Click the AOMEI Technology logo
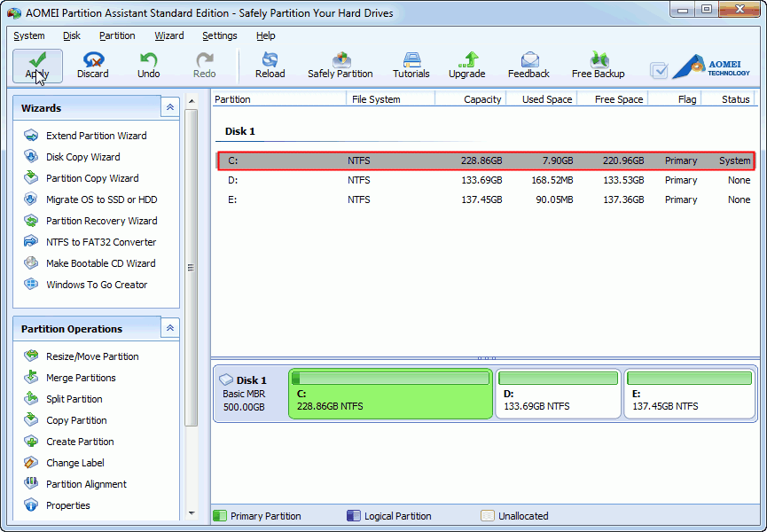Image resolution: width=767 pixels, height=532 pixels. pyautogui.click(x=711, y=67)
